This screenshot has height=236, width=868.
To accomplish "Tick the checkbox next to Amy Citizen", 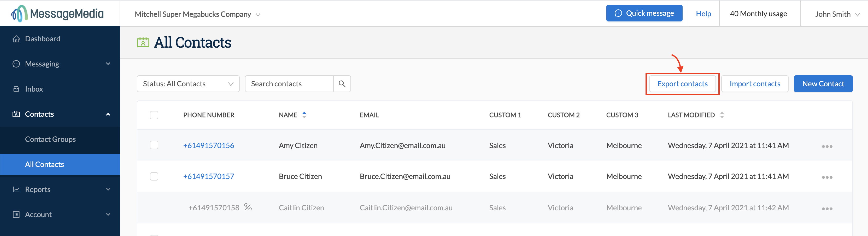I will [x=154, y=145].
